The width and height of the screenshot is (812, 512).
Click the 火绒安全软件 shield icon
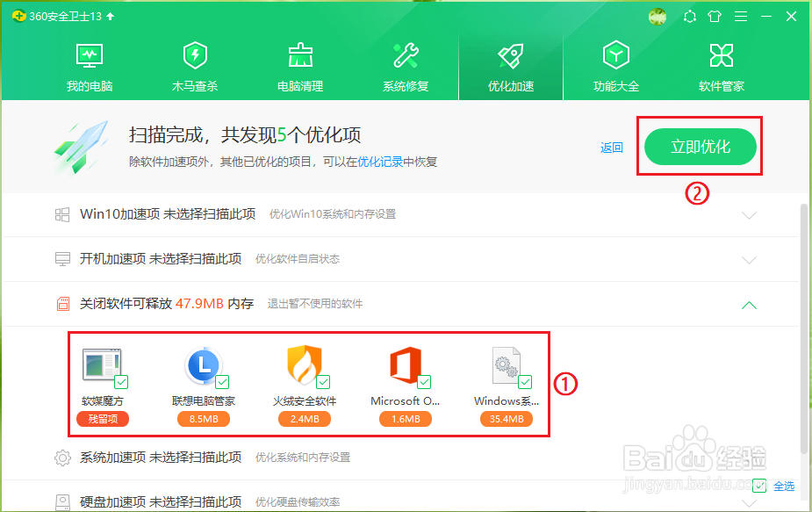tap(304, 364)
